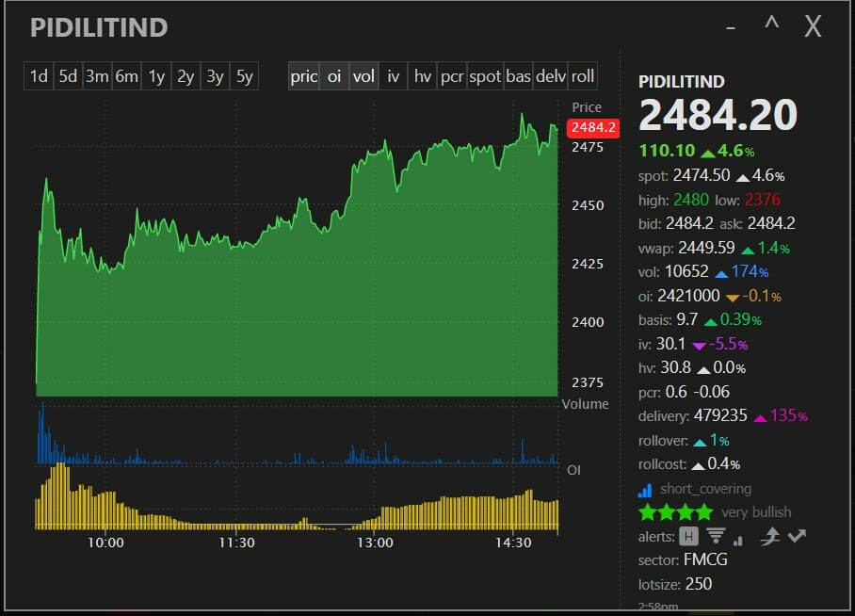Select the 1d time range
The height and width of the screenshot is (616, 855).
pyautogui.click(x=39, y=76)
